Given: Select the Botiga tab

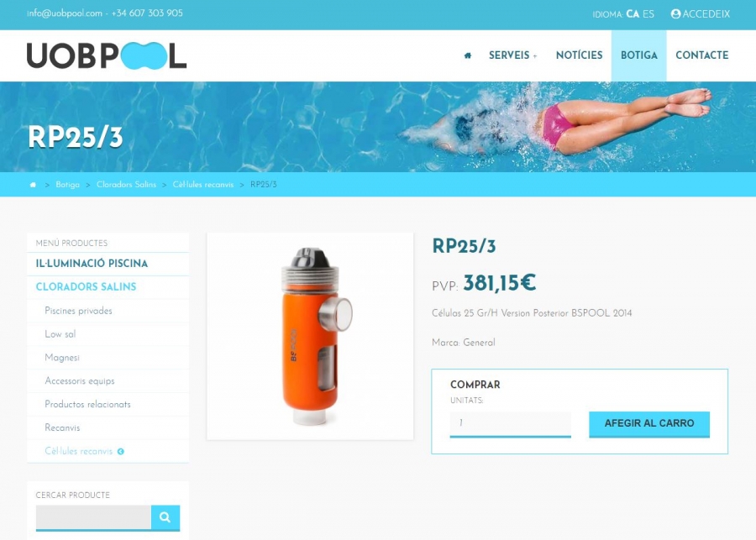Looking at the screenshot, I should click(x=639, y=55).
